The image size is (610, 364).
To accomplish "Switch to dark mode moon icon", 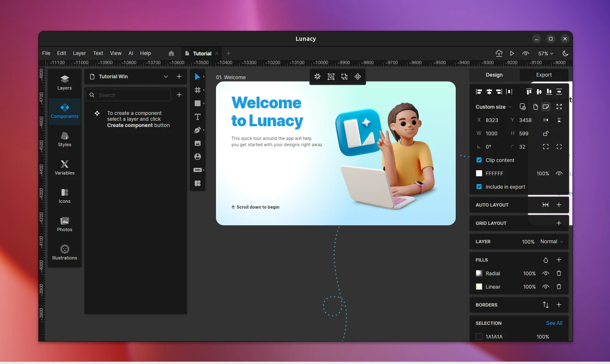I will [x=565, y=53].
